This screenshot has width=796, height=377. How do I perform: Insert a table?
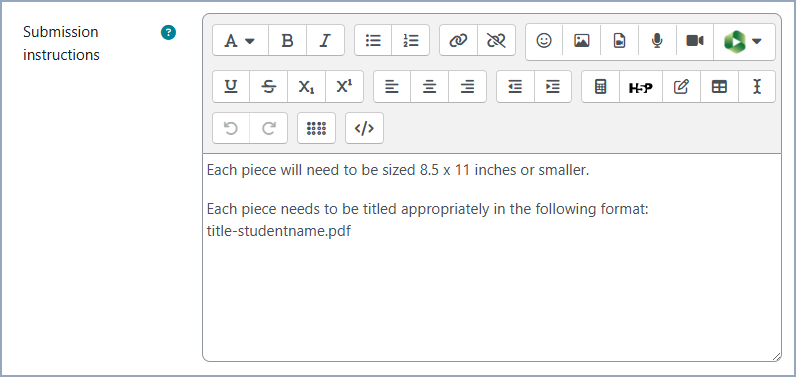pos(719,87)
